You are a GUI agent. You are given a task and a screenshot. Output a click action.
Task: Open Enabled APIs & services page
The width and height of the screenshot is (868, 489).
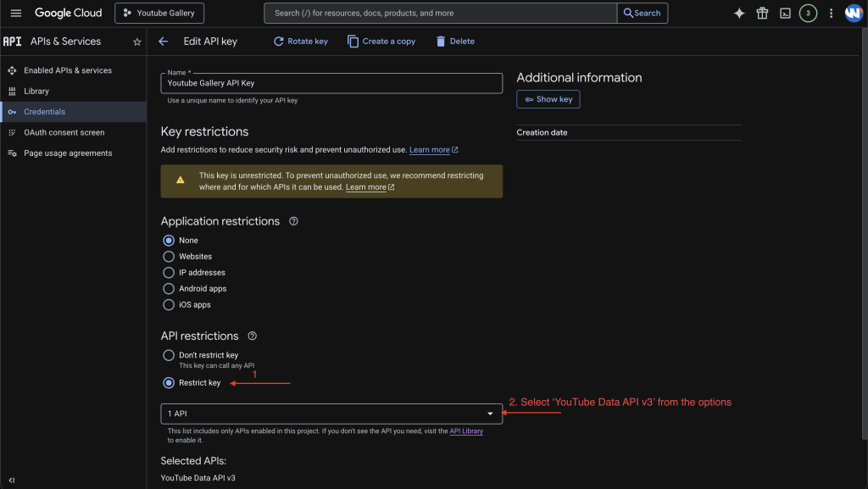click(x=67, y=70)
